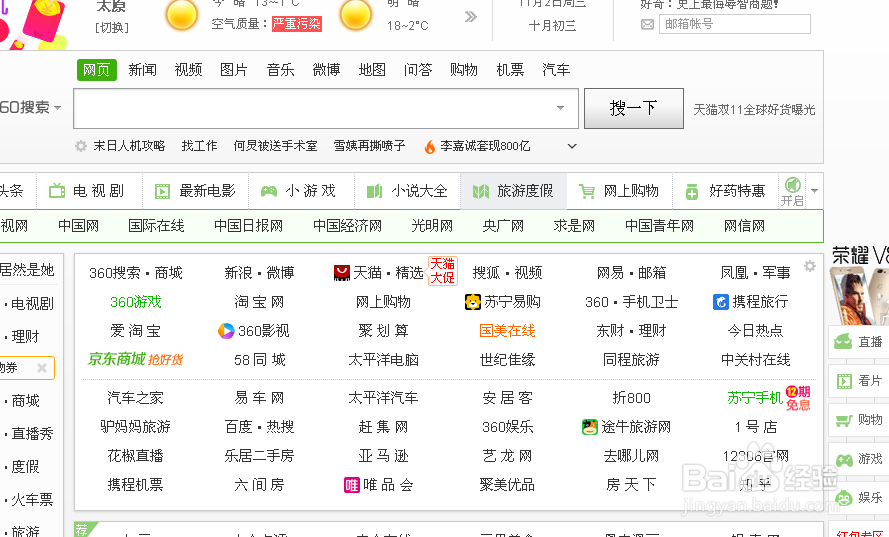Viewport: 889px width, 537px height.
Task: Click the Ctrip icon before 携程旅行
Action: (x=721, y=302)
